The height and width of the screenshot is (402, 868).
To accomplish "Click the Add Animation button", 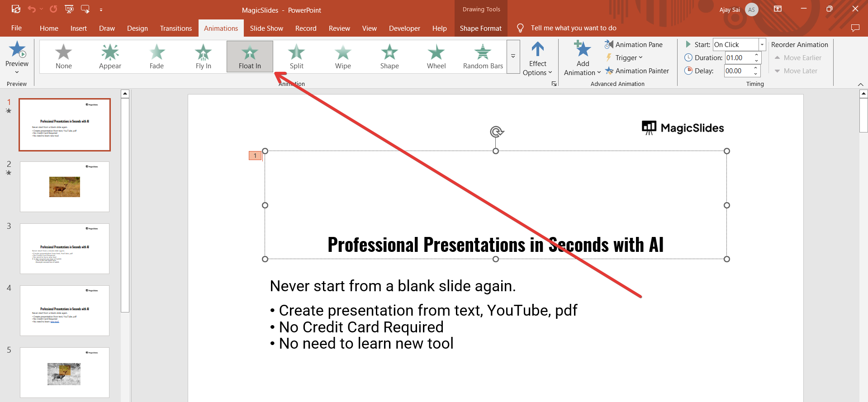I will [x=582, y=59].
